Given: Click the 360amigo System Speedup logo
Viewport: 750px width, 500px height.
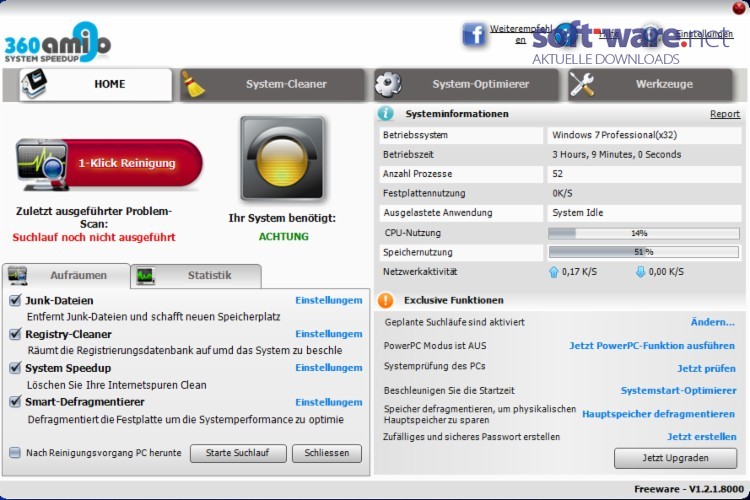Looking at the screenshot, I should (57, 42).
